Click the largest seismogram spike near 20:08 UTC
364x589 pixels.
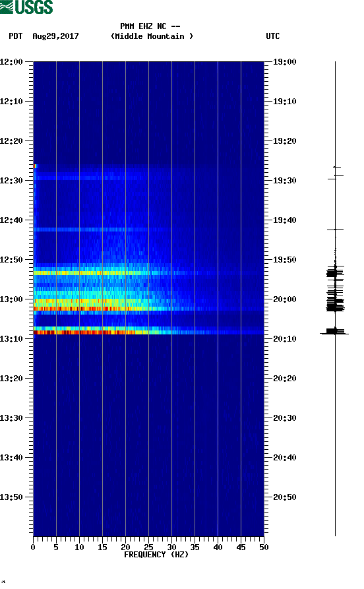coord(334,333)
